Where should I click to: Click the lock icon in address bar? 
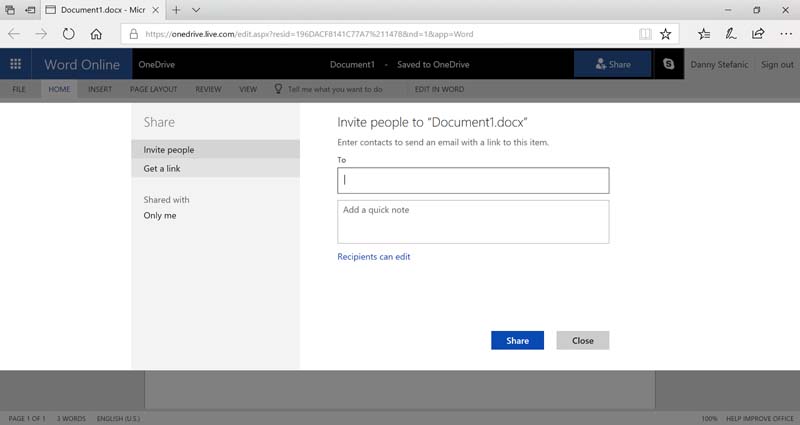click(x=134, y=34)
